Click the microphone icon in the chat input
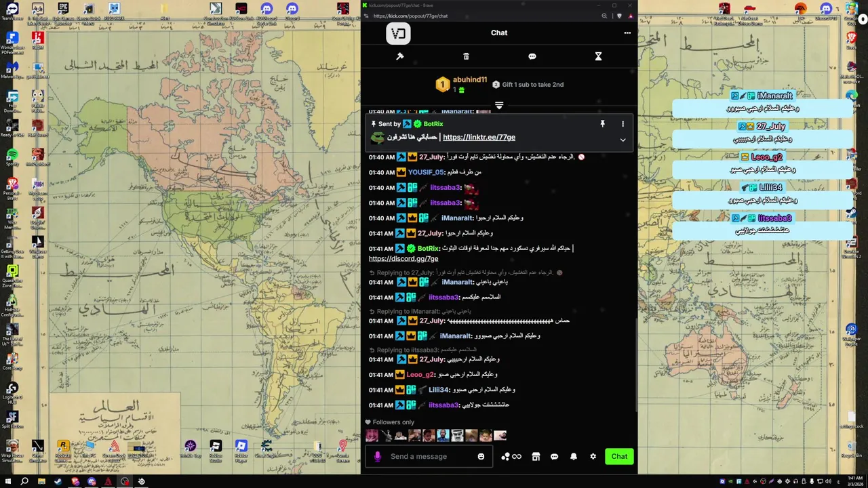 [x=378, y=456]
